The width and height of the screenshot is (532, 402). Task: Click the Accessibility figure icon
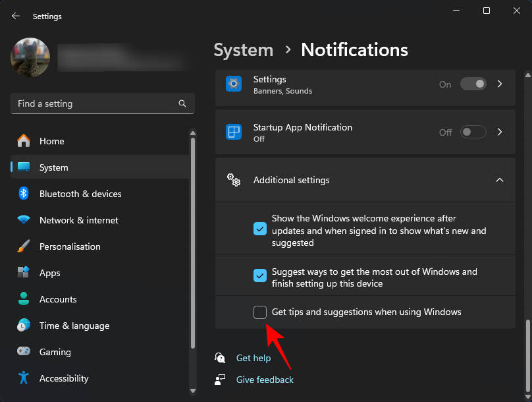point(24,378)
